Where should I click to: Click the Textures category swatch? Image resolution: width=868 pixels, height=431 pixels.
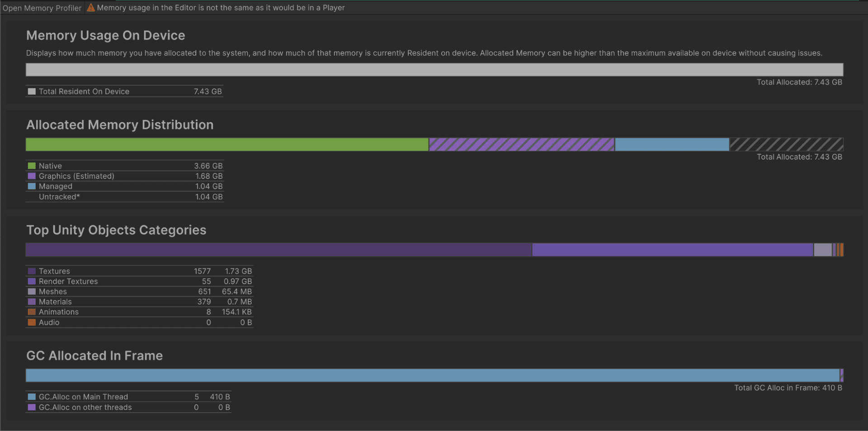pos(31,271)
